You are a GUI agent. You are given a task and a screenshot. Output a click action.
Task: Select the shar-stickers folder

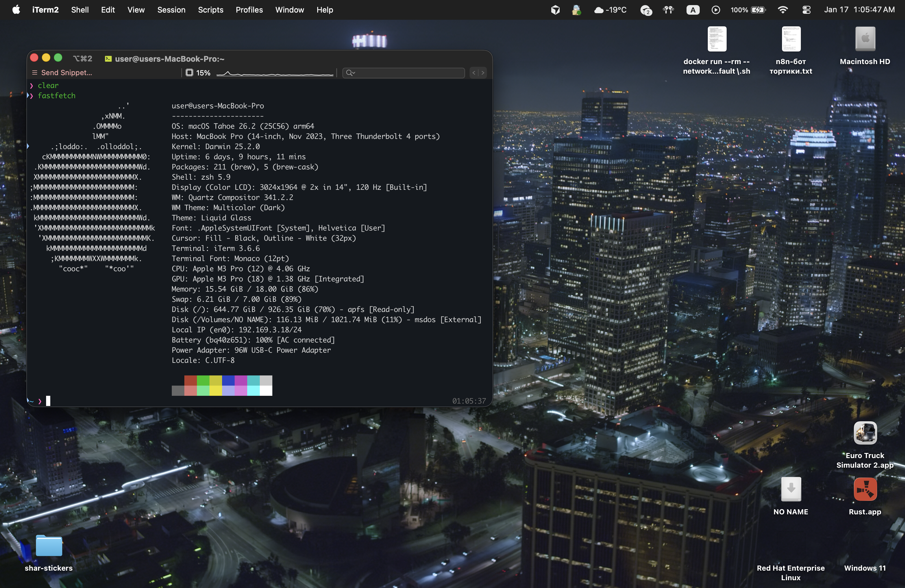(49, 546)
